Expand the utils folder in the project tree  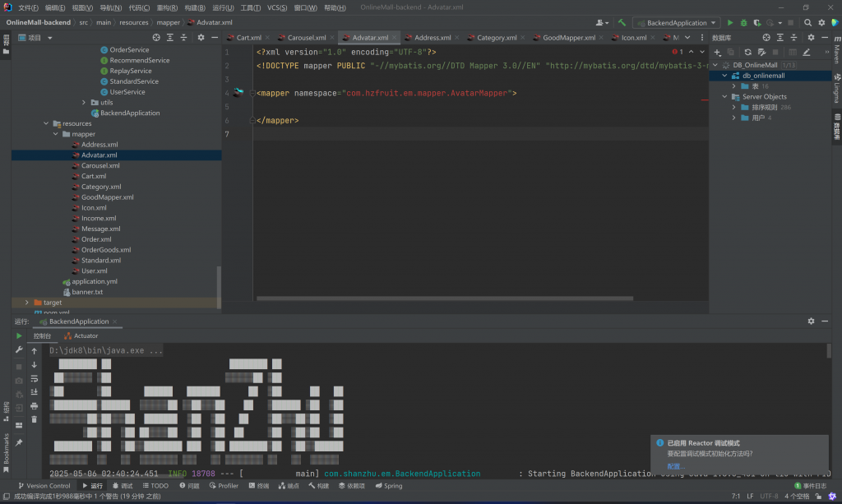84,103
